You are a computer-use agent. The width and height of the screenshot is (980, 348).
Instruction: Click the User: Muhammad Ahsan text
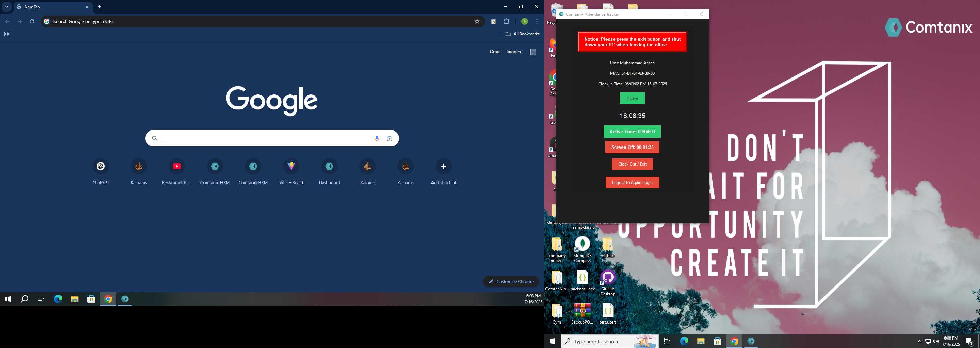[632, 63]
